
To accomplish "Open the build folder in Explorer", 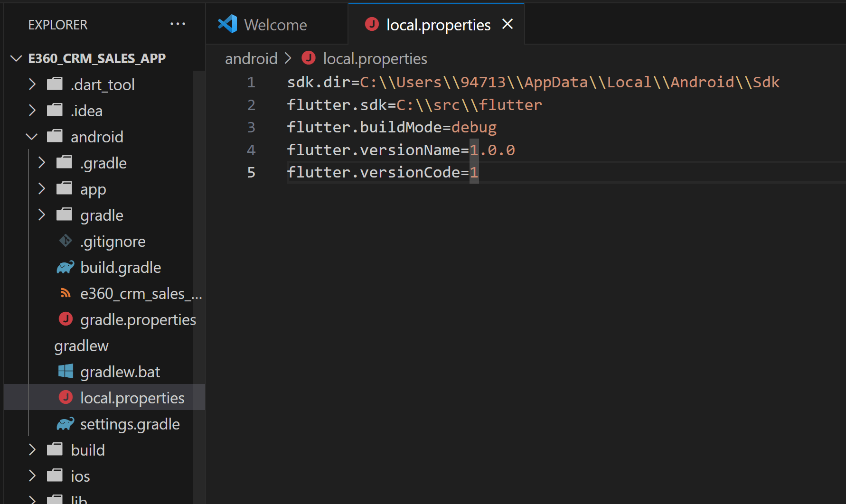I will coord(87,449).
